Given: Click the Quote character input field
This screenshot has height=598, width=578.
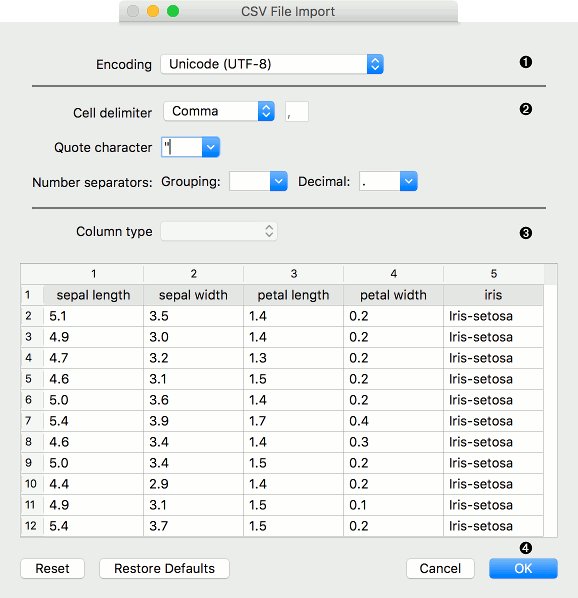Looking at the screenshot, I should coord(182,147).
